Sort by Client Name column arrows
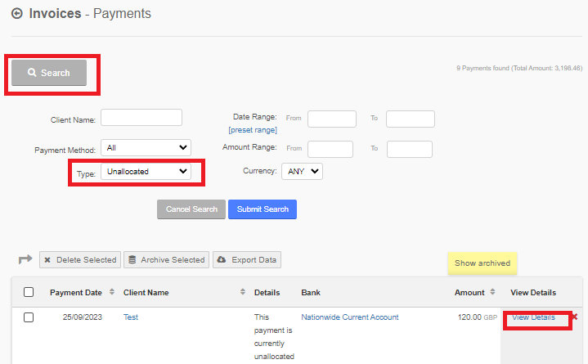Screen dimensions: 588x364 click(243, 291)
